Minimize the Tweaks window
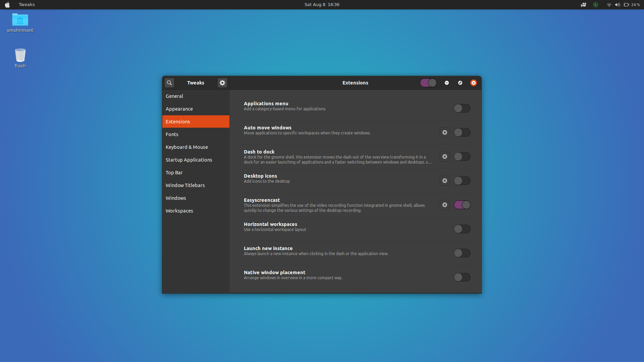 coord(447,83)
